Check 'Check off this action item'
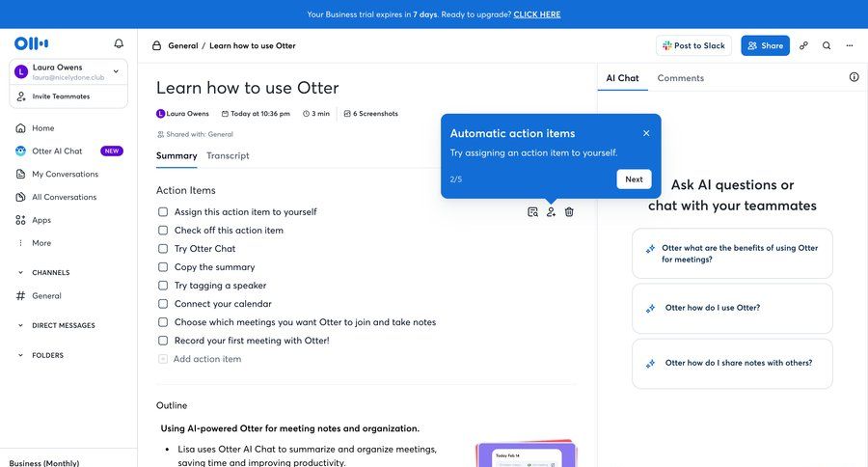 pyautogui.click(x=163, y=230)
